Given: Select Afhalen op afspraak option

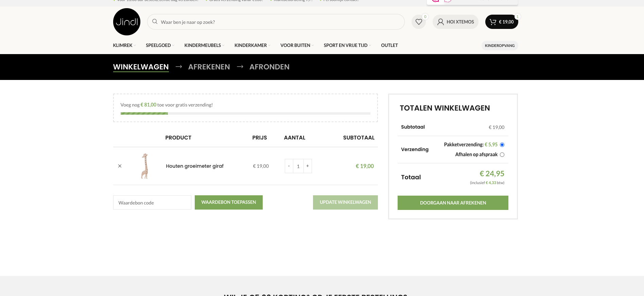Looking at the screenshot, I should (x=502, y=154).
